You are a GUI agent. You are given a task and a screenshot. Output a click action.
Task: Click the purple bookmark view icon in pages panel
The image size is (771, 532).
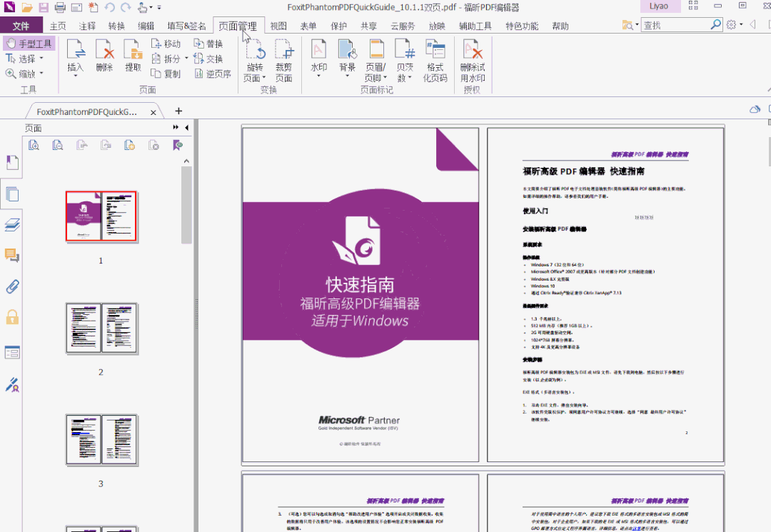point(178,145)
